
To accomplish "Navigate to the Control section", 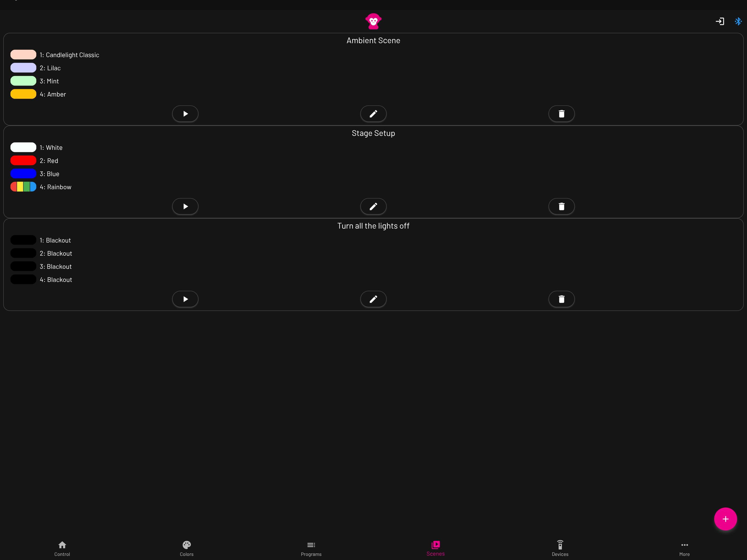I will 62,547.
